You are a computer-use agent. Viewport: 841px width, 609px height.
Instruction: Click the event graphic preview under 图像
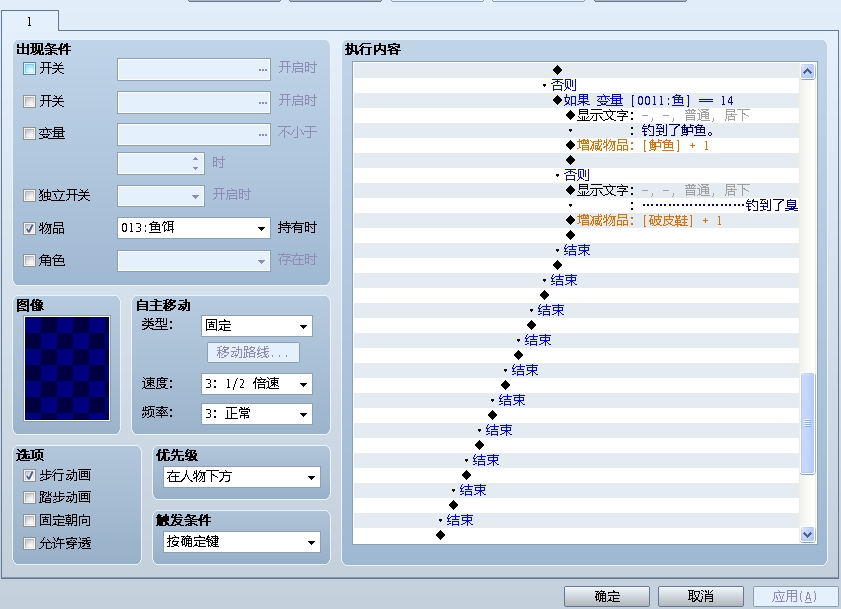67,368
